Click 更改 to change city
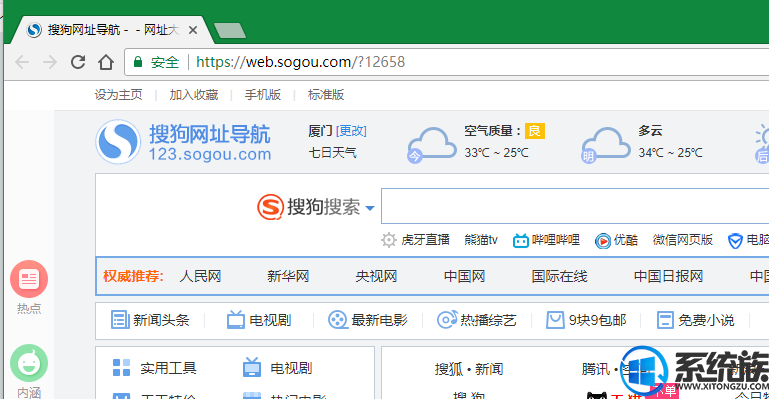Image resolution: width=769 pixels, height=399 pixels. click(351, 131)
